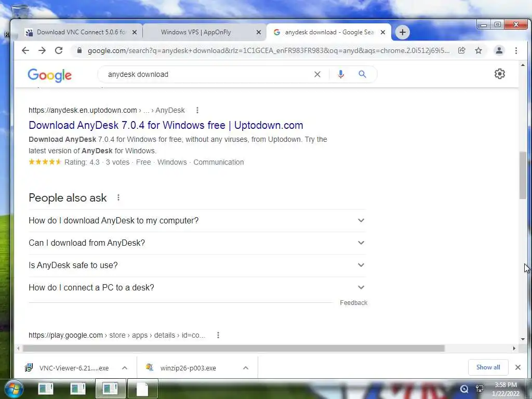Screen dimensions: 532x399
Task: Go back with the browser back arrow
Action: pos(25,50)
